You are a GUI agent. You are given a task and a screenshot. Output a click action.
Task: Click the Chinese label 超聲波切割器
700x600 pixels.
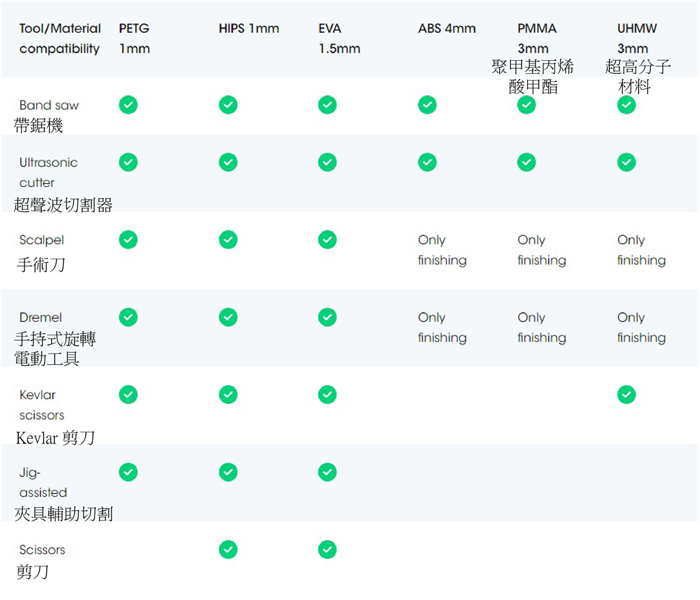63,205
